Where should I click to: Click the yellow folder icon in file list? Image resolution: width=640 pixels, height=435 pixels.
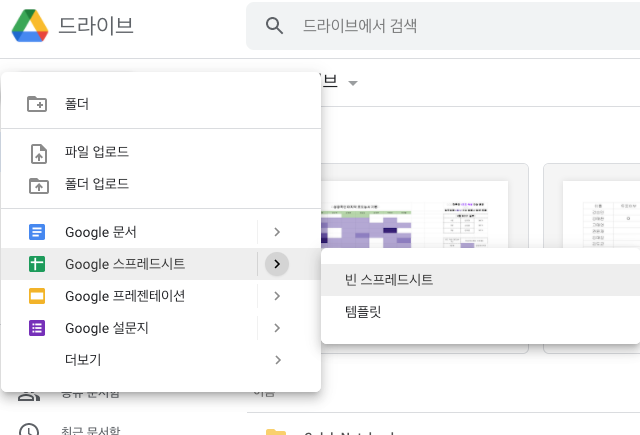click(x=276, y=432)
